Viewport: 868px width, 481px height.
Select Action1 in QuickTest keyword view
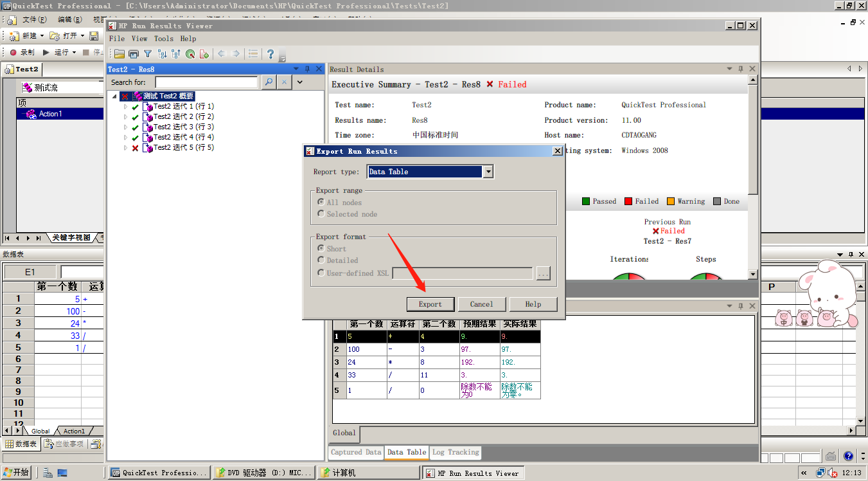click(x=50, y=114)
